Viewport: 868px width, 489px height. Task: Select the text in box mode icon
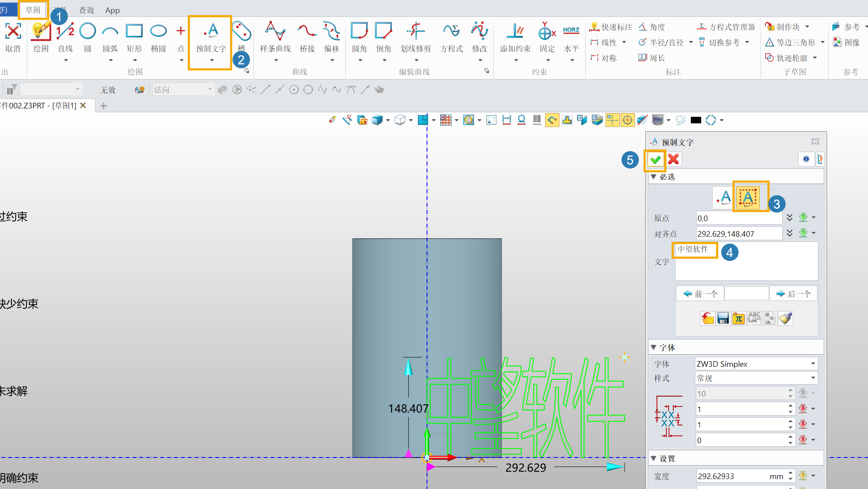coord(748,197)
